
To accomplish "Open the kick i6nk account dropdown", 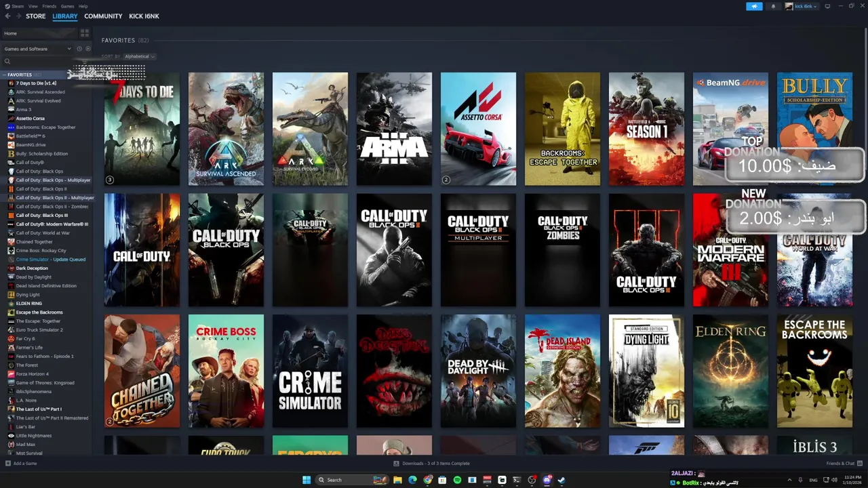I will tap(802, 6).
